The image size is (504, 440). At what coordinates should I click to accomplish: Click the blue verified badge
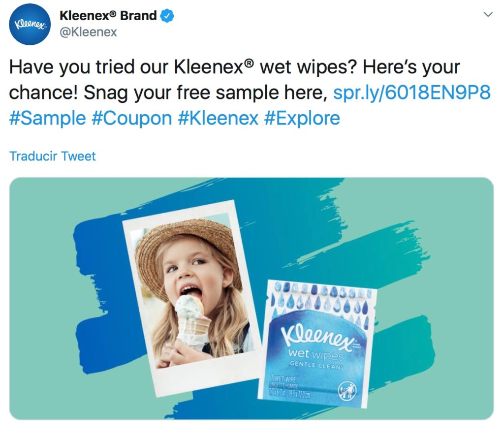(x=167, y=16)
